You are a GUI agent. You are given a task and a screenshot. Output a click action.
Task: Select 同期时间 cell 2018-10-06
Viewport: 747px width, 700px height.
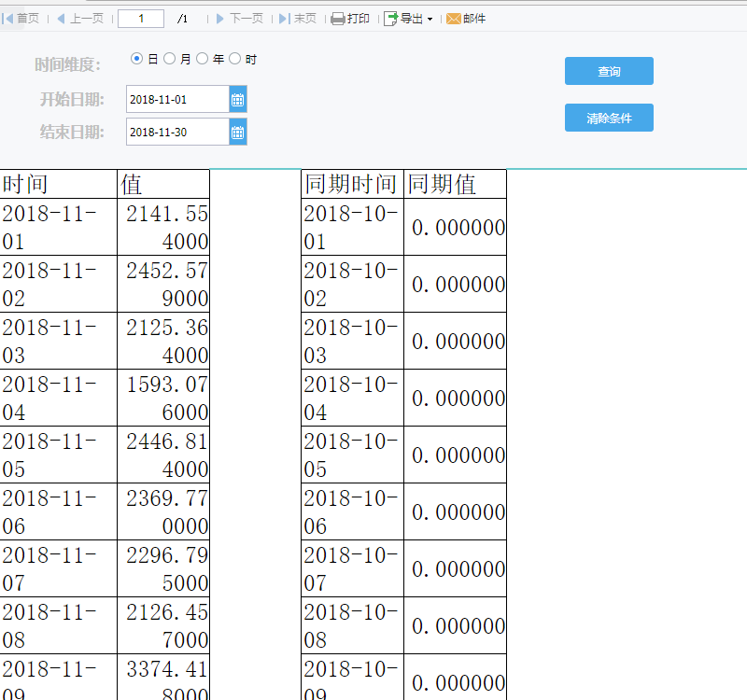point(353,511)
